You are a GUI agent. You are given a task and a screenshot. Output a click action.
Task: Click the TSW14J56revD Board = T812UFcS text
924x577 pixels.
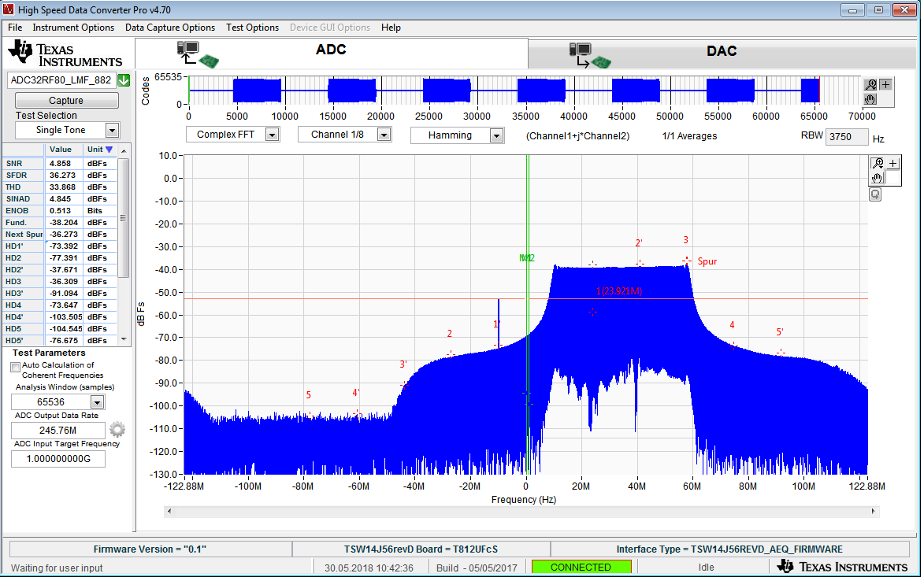(421, 549)
